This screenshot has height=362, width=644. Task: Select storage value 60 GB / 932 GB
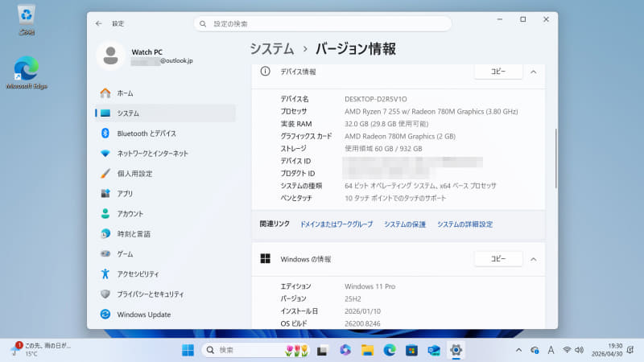[383, 149]
